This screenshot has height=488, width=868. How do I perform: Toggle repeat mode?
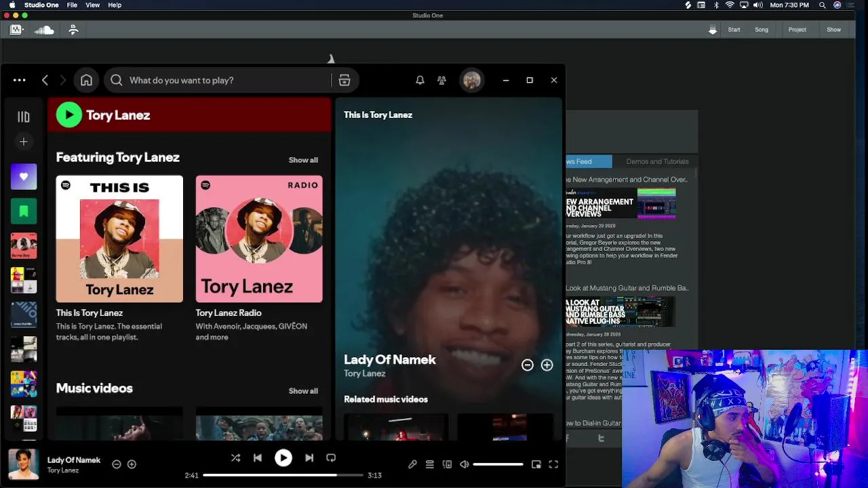[x=331, y=457]
